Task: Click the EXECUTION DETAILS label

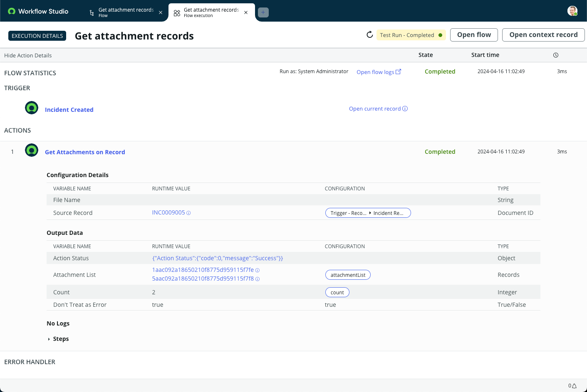Action: click(x=37, y=36)
